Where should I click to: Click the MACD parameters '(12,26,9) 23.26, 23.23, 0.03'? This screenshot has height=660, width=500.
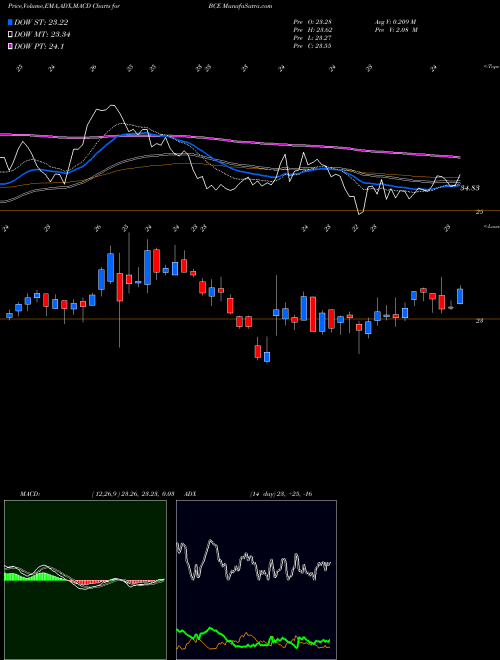coord(133,494)
